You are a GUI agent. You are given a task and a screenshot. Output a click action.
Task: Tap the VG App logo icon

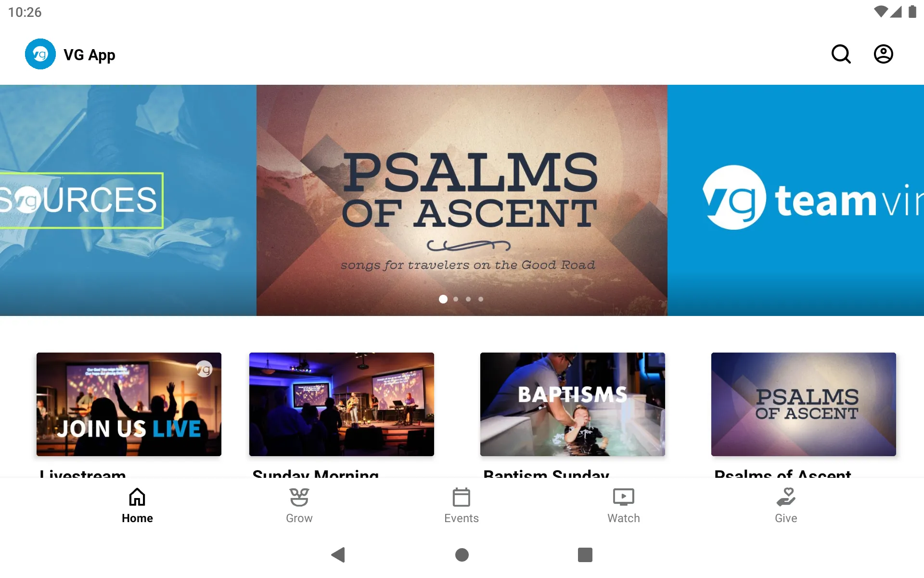(40, 54)
